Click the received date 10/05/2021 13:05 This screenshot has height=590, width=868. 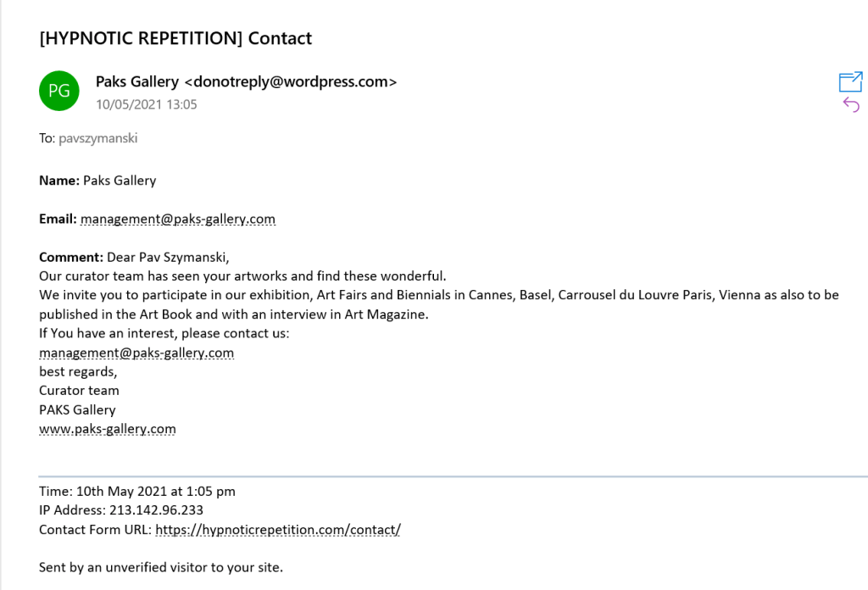146,104
